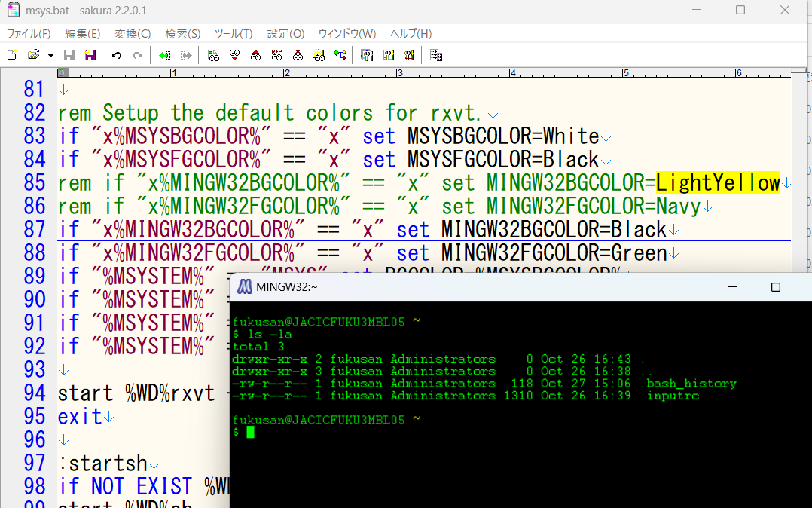
Task: Find the previous search match
Action: click(x=255, y=55)
